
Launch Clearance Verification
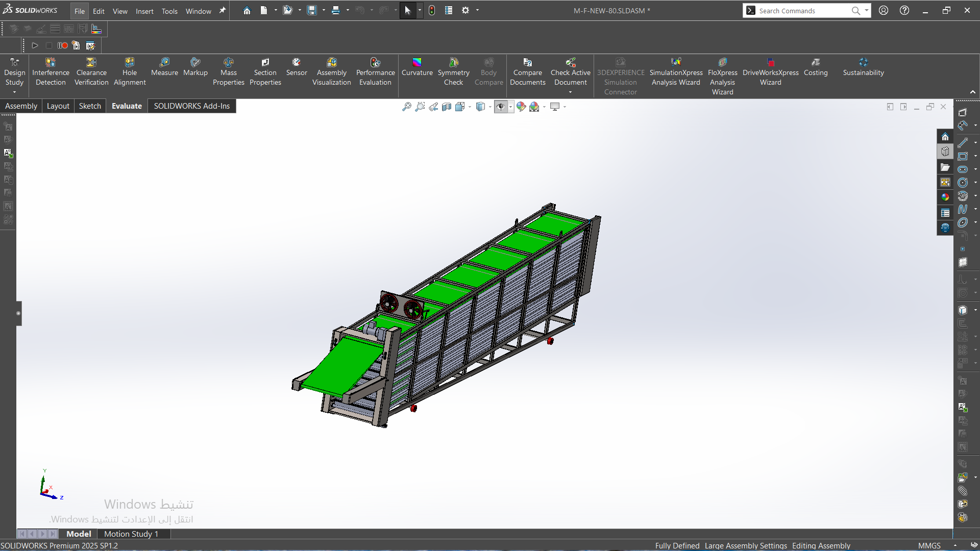(x=91, y=71)
